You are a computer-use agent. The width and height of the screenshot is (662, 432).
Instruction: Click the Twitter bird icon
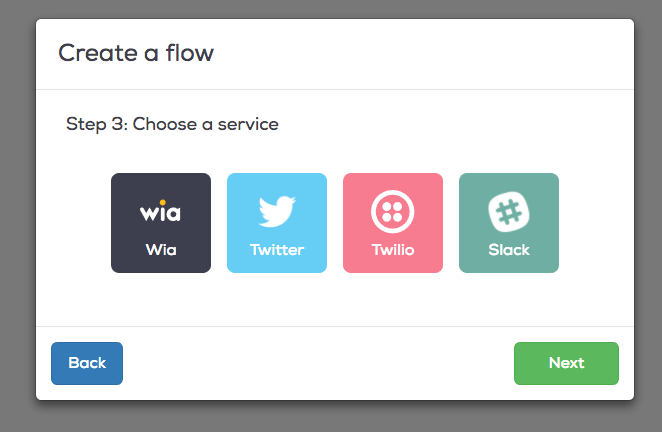[277, 211]
